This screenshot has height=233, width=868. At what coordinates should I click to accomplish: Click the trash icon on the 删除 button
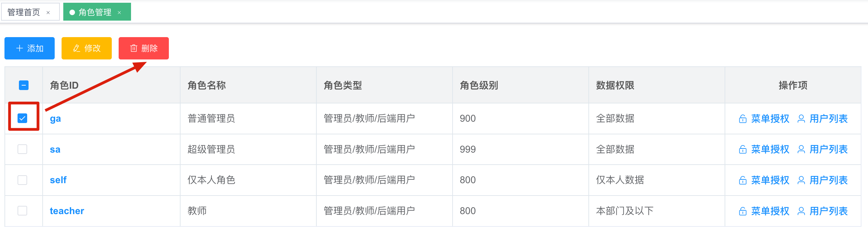pyautogui.click(x=134, y=48)
